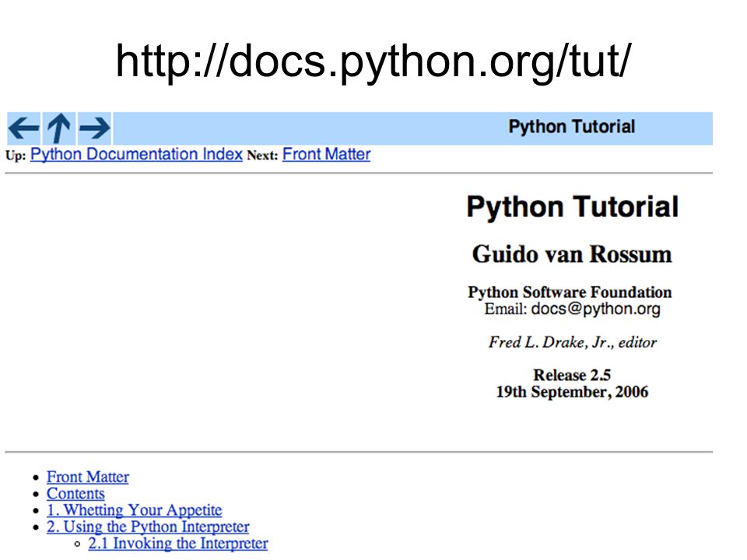Click the Fred L. Drake, Jr., editor line
747x560 pixels.
tap(572, 342)
